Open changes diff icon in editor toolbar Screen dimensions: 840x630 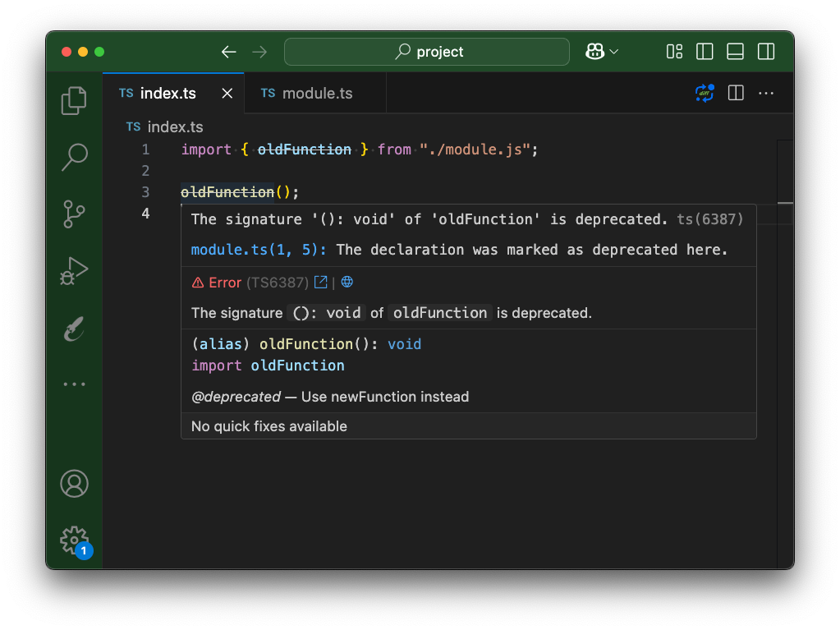[x=705, y=93]
